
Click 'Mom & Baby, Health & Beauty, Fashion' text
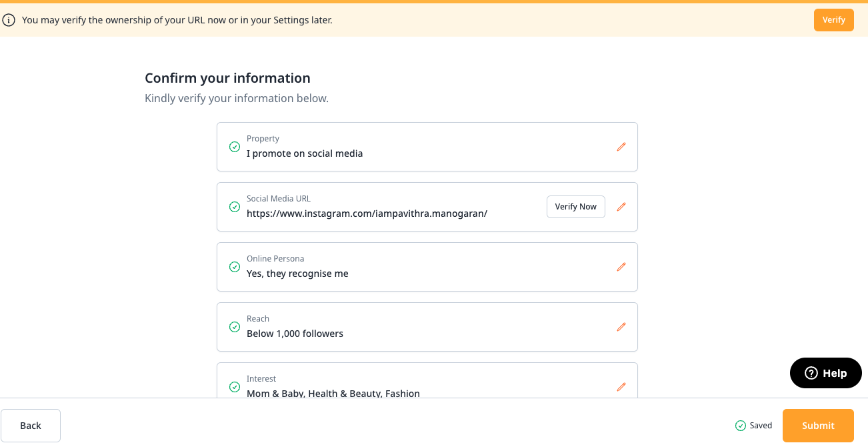[333, 394]
